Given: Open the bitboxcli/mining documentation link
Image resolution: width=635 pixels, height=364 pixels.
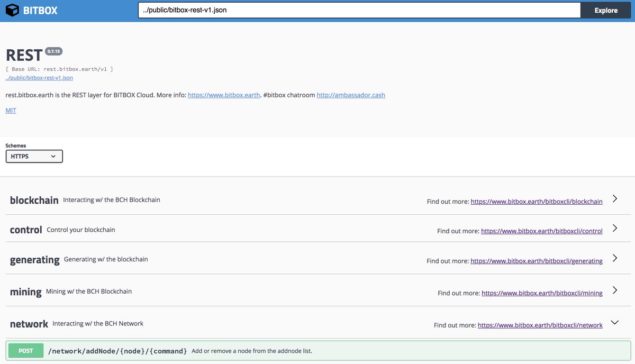Looking at the screenshot, I should pos(542,293).
